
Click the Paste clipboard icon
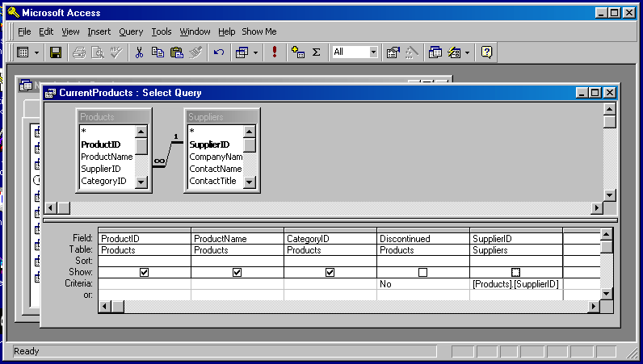[x=177, y=52]
